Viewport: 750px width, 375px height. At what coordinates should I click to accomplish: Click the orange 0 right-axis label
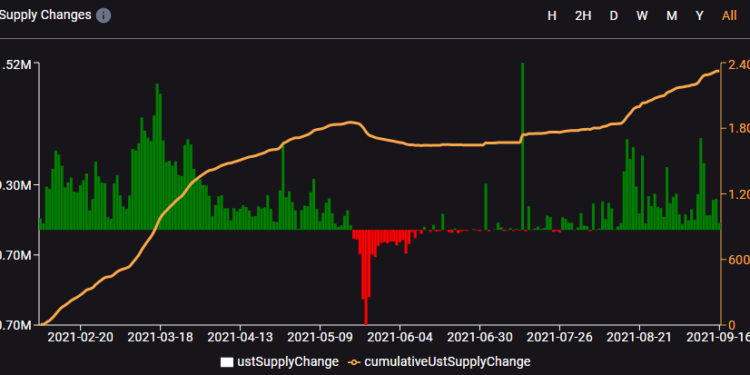[731, 325]
